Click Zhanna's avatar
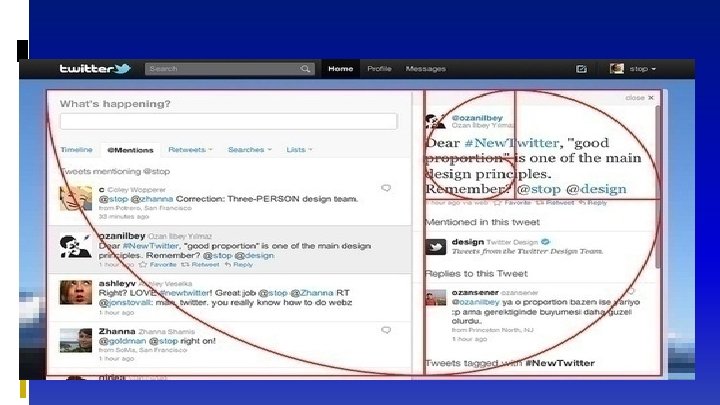 (76, 340)
